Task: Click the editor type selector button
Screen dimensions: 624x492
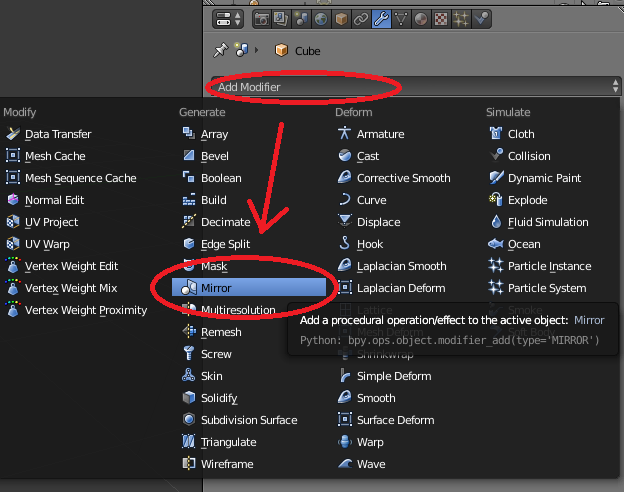Action: [228, 19]
